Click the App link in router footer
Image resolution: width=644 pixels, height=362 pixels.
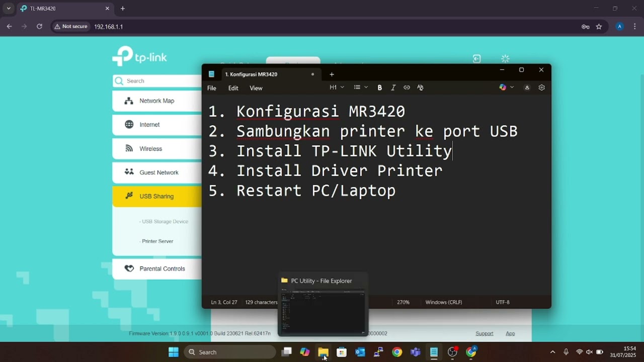[x=510, y=333]
